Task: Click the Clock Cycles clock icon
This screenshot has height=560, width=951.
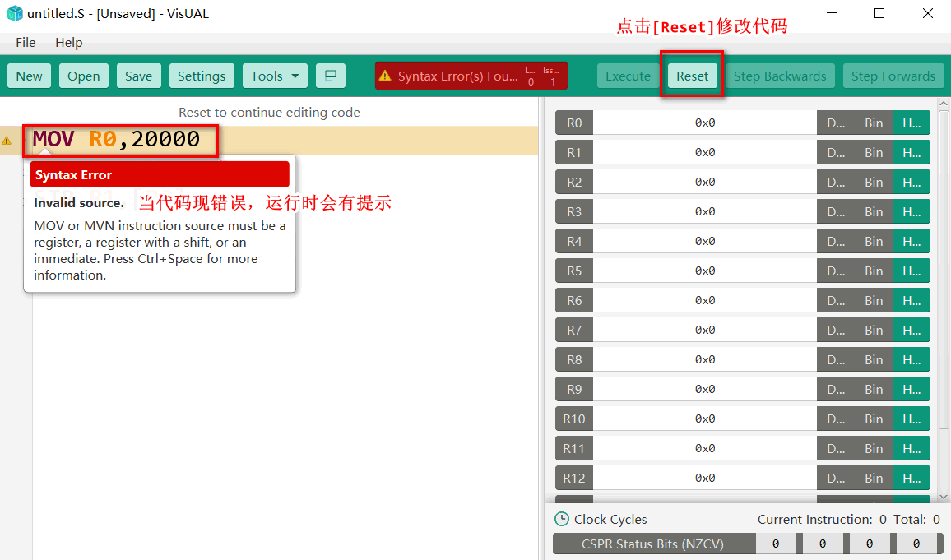Action: pyautogui.click(x=562, y=520)
